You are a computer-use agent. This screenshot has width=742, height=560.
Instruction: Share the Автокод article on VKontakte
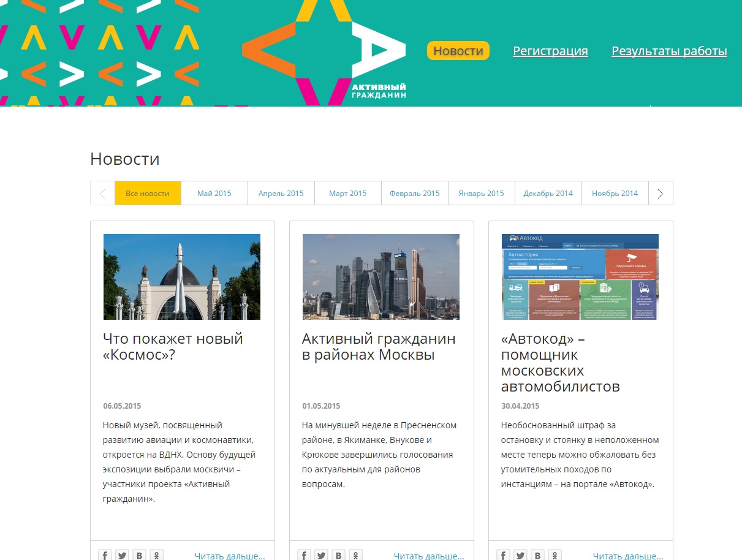[x=538, y=555]
